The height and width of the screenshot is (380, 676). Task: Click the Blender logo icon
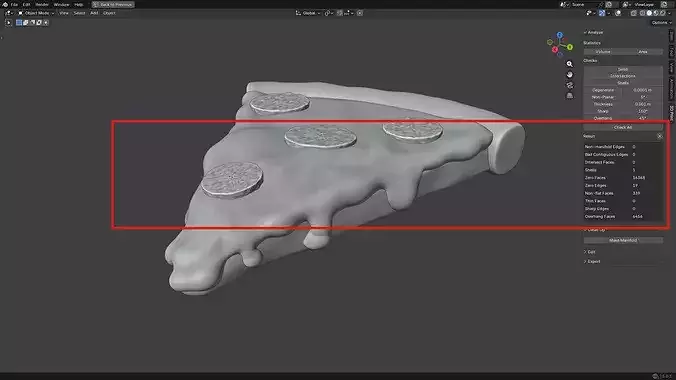[x=5, y=4]
